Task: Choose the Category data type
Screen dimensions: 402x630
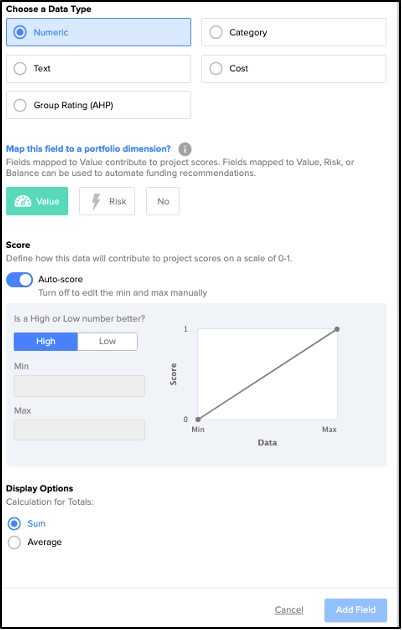Action: [294, 32]
